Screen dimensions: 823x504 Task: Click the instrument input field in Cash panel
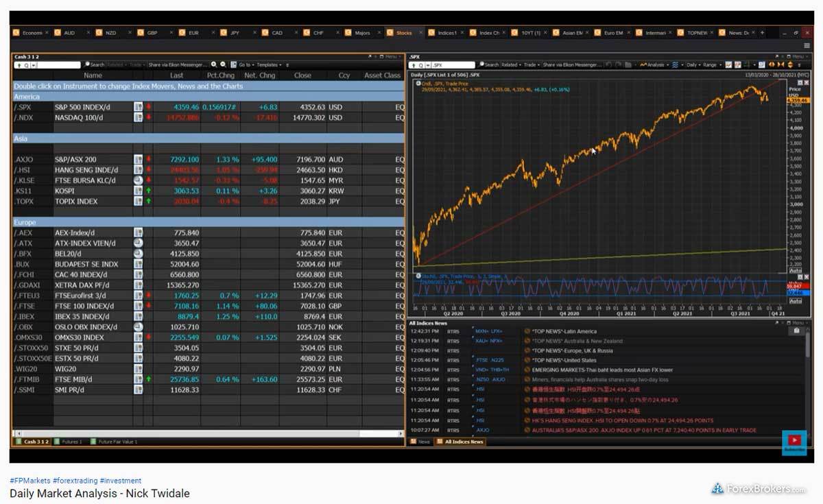pyautogui.click(x=58, y=64)
